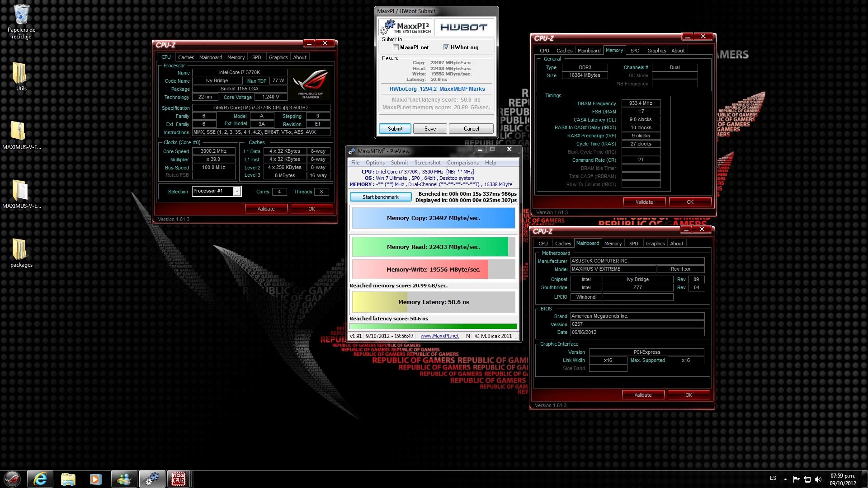Click Validate in CPU-Z CPU window
This screenshot has height=488, width=868.
[x=266, y=209]
